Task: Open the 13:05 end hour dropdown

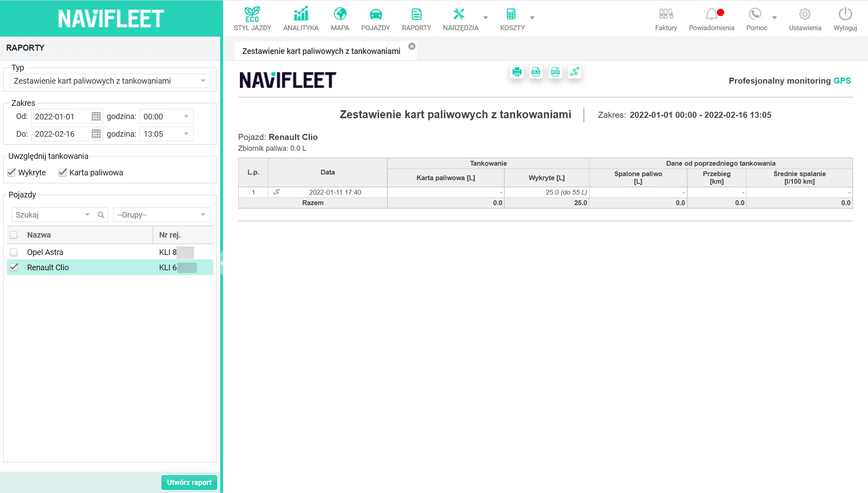Action: 186,134
